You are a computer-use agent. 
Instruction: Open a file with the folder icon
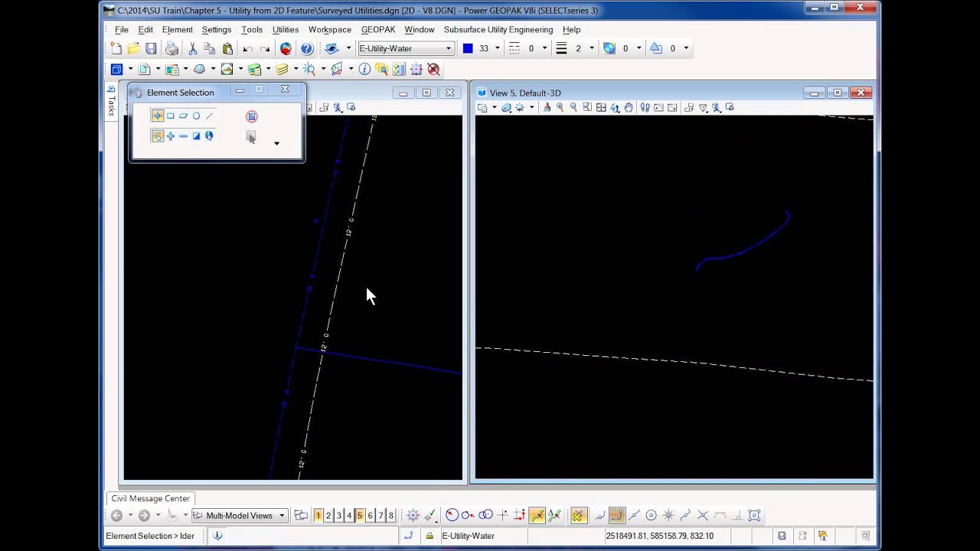(x=133, y=48)
